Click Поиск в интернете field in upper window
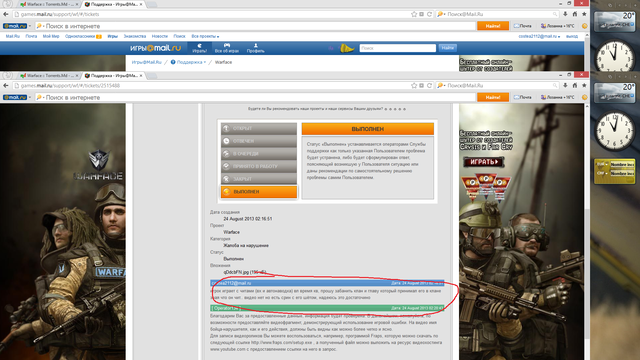The width and height of the screenshot is (640, 360). (255, 26)
